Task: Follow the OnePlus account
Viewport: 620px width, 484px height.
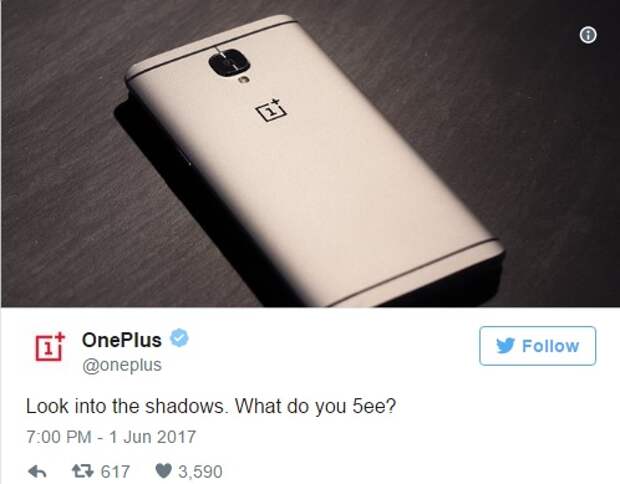Action: pyautogui.click(x=537, y=346)
